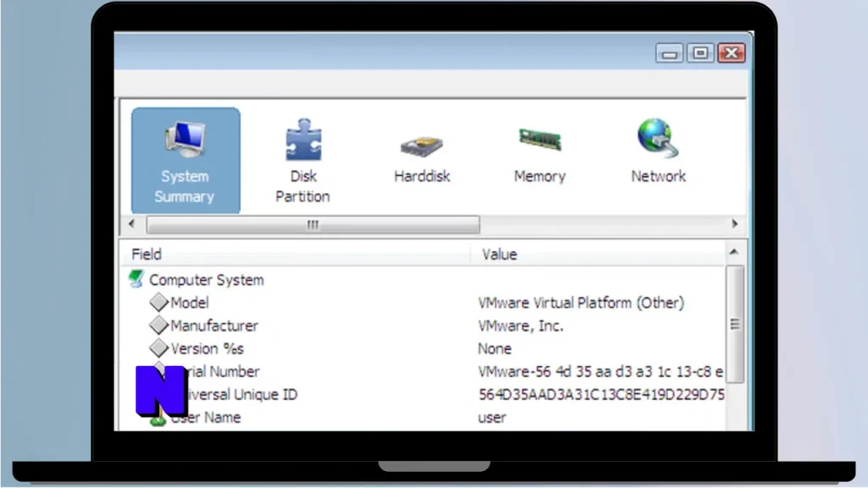Screen dimensions: 868x488
Task: Click the diamond icon beside Model
Action: tap(159, 302)
